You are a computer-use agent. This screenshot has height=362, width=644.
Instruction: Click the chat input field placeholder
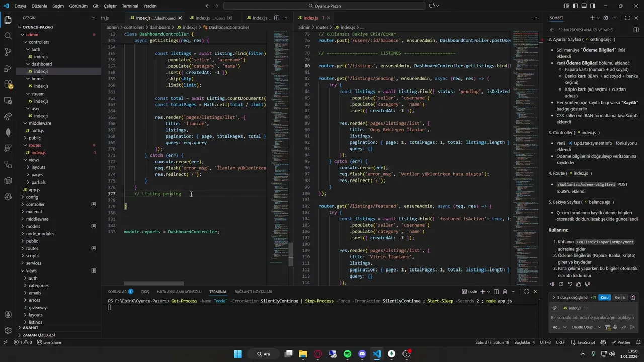pyautogui.click(x=593, y=317)
